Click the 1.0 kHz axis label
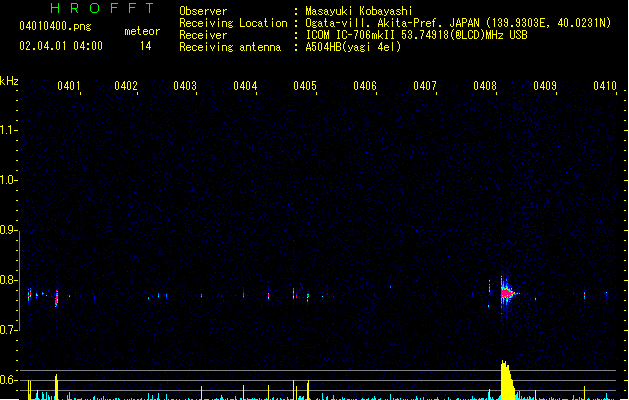629x400 pixels. (8, 180)
